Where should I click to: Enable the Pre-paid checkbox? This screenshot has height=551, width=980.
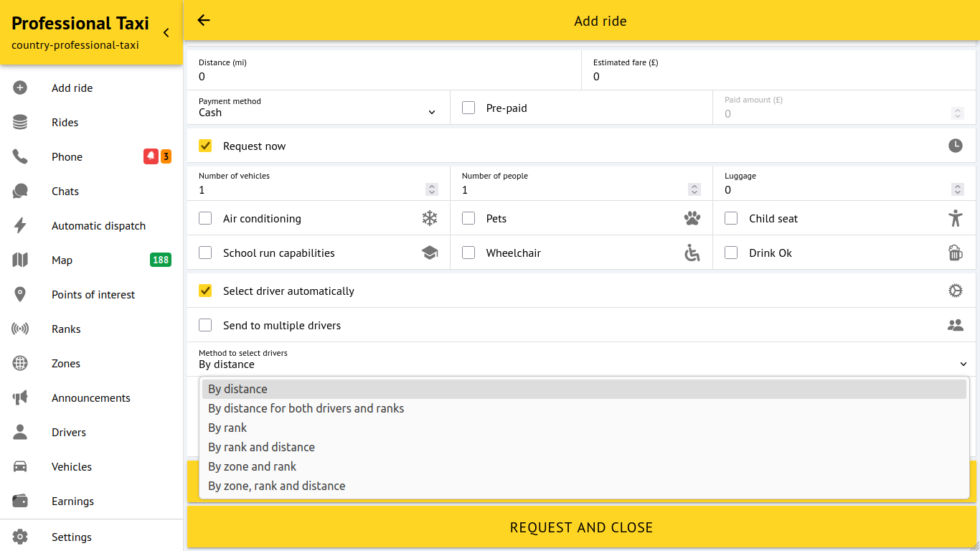(468, 108)
